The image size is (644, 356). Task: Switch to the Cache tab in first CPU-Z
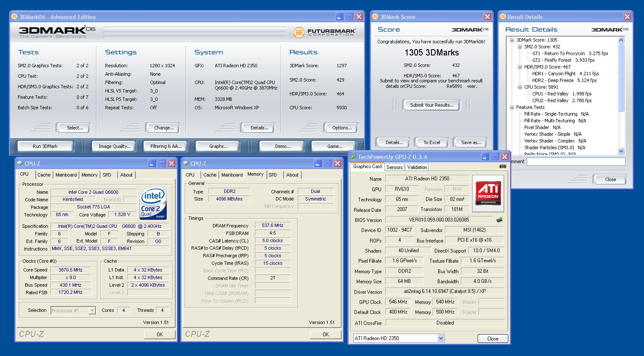coord(44,175)
